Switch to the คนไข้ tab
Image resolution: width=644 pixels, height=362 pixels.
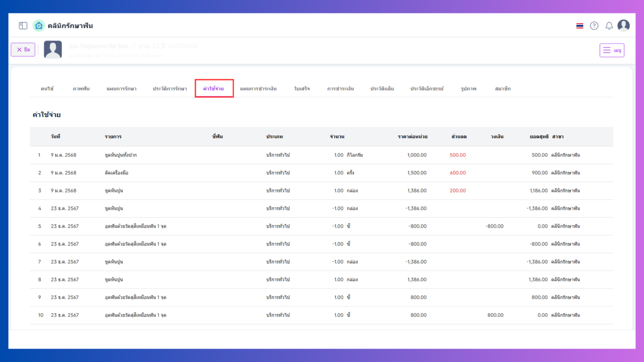[47, 89]
